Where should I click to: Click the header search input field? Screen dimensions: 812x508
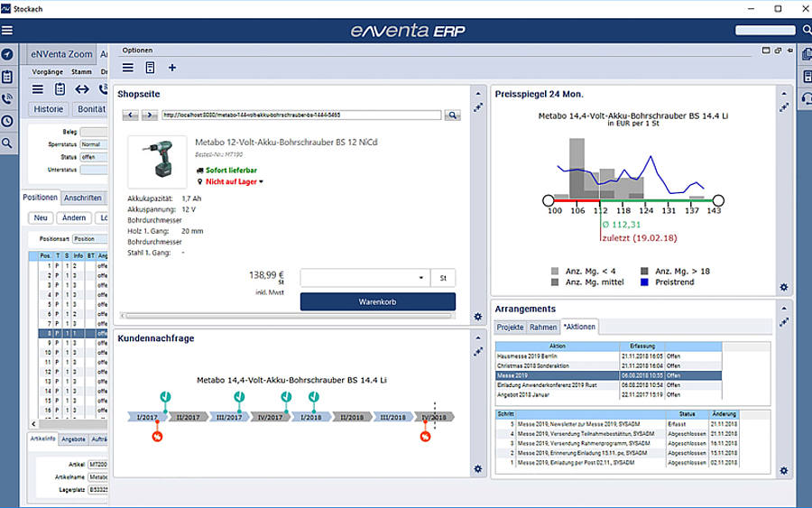pos(765,30)
